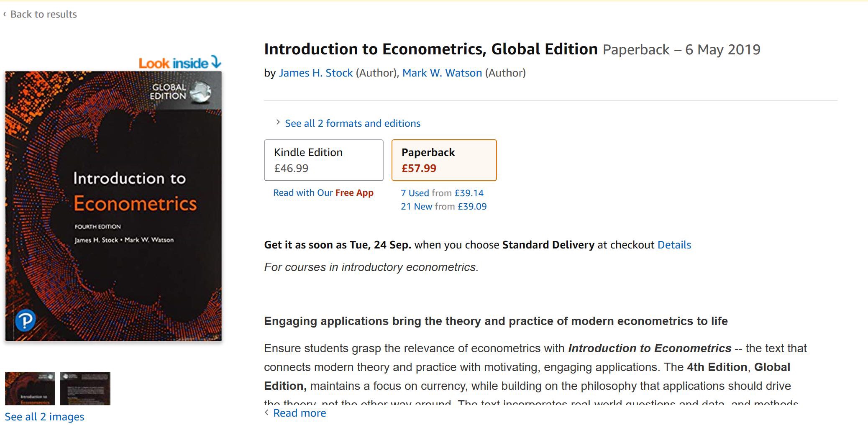Open the delivery Details link

point(674,245)
